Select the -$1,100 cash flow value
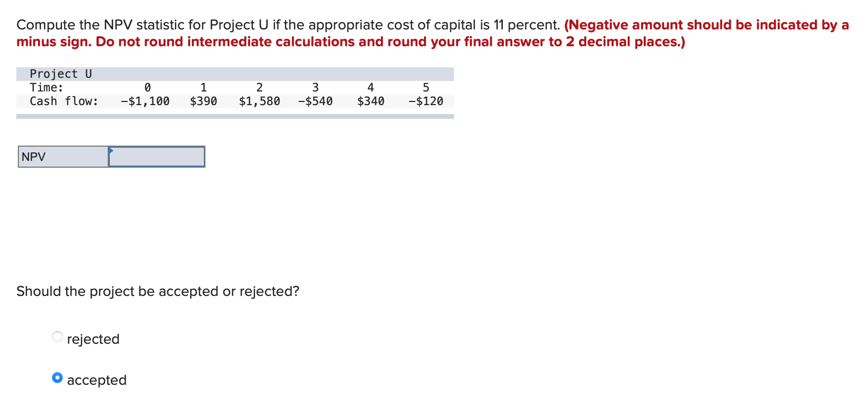Screen dimensions: 868x410 tap(144, 101)
